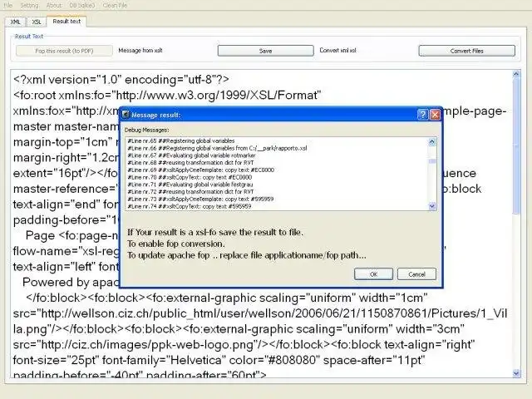This screenshot has height=399, width=532.
Task: Dismiss the dialog with the Cancel button
Action: 416,274
